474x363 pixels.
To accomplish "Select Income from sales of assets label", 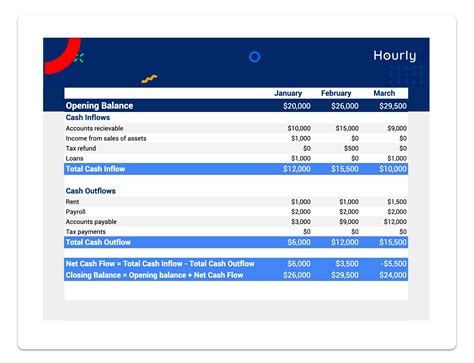I will point(106,138).
